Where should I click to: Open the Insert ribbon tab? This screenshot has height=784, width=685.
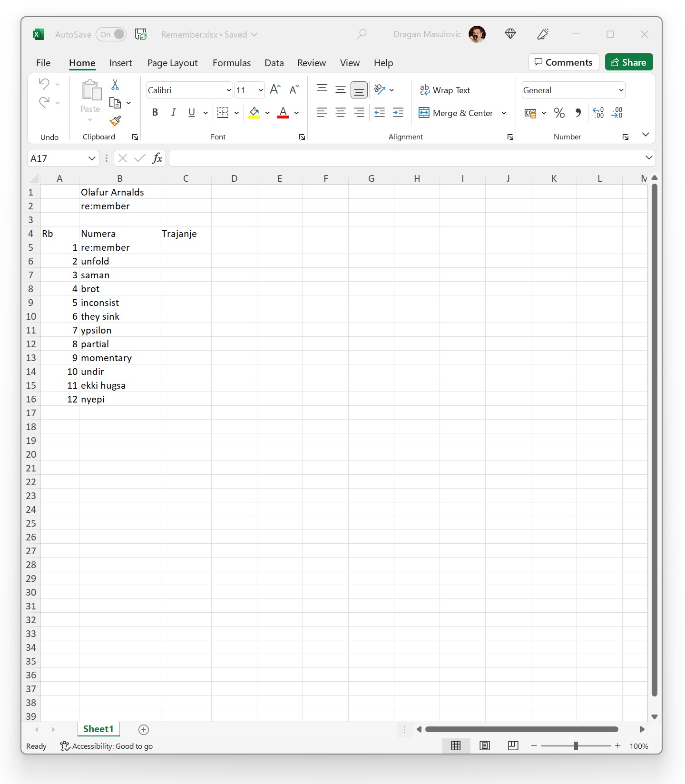click(120, 63)
